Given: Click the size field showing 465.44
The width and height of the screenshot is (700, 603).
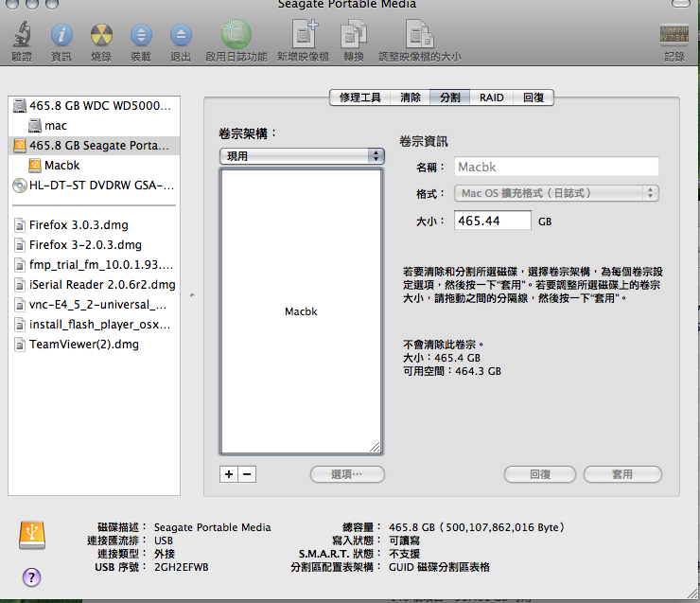Looking at the screenshot, I should coord(493,221).
